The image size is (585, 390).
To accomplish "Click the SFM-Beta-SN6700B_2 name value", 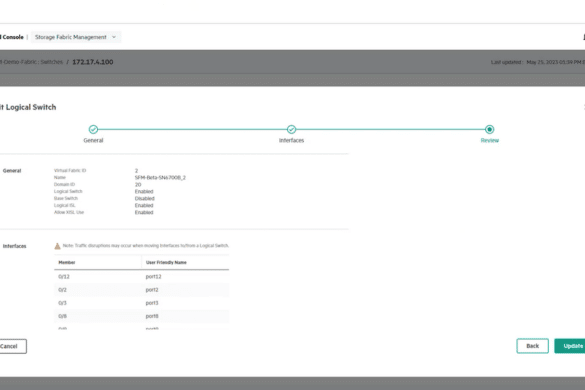I will click(x=160, y=178).
